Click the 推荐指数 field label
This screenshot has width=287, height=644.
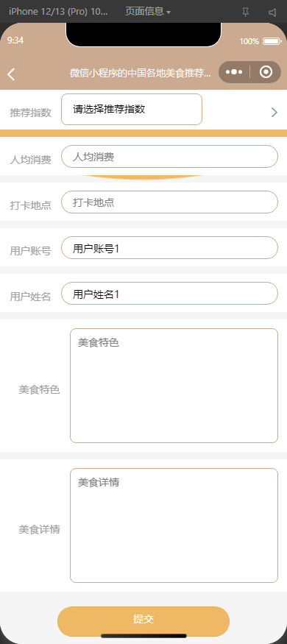(x=31, y=113)
